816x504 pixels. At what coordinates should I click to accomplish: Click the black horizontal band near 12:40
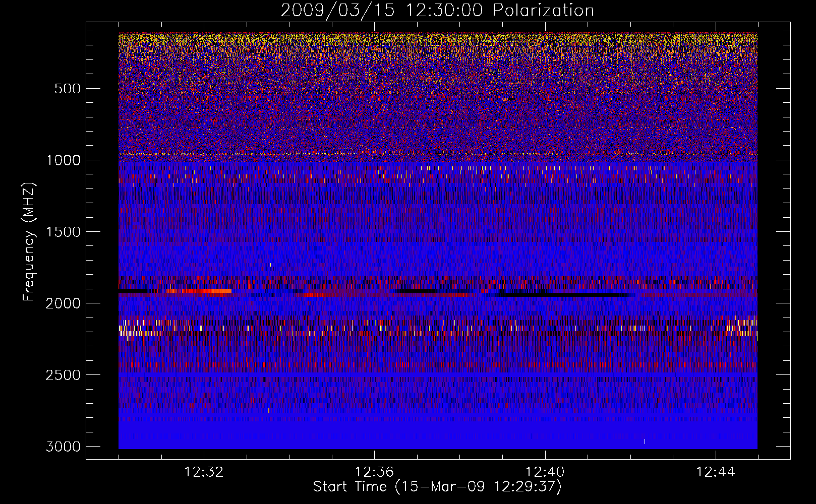point(565,294)
